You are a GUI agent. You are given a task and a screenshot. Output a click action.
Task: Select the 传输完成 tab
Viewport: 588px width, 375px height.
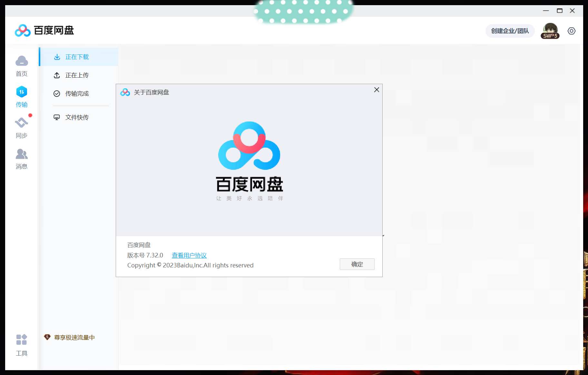click(79, 94)
